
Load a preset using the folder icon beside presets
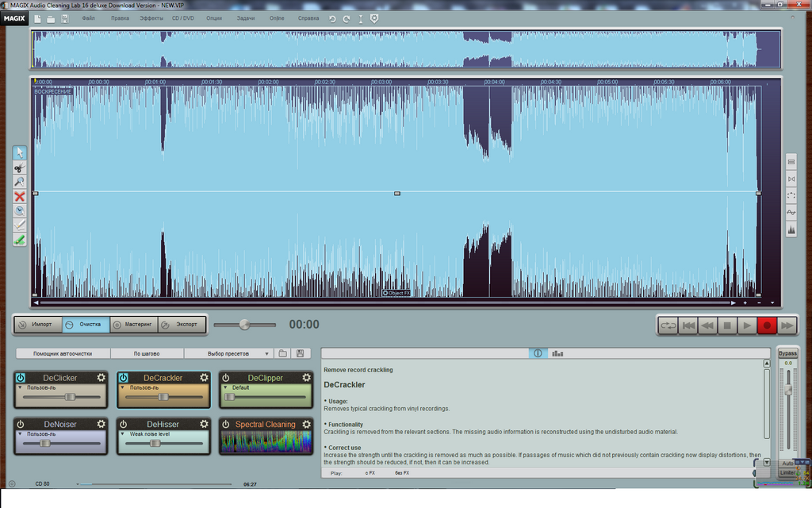(x=283, y=353)
